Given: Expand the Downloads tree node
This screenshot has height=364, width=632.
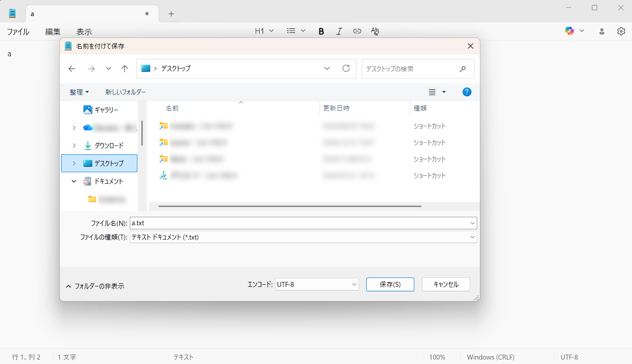Looking at the screenshot, I should click(74, 145).
